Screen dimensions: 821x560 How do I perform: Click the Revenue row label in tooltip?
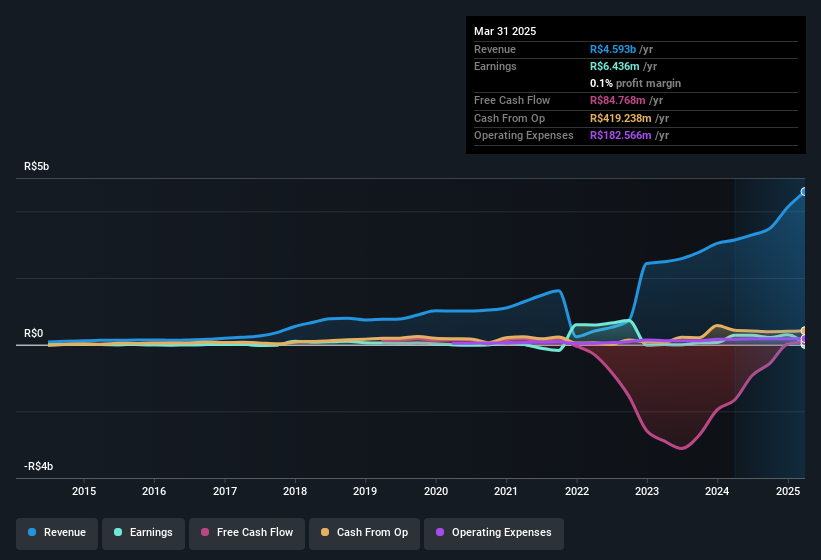[x=495, y=49]
